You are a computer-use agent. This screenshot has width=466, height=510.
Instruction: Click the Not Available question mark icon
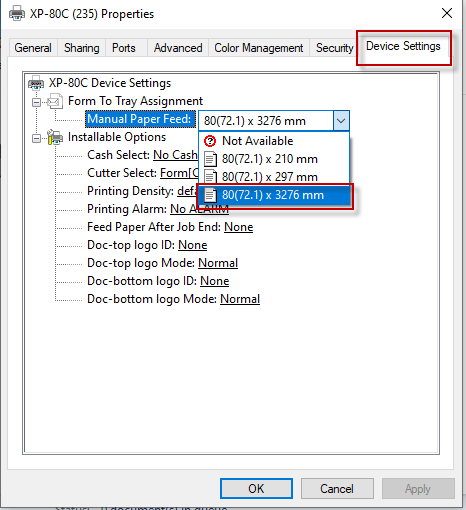[x=210, y=141]
